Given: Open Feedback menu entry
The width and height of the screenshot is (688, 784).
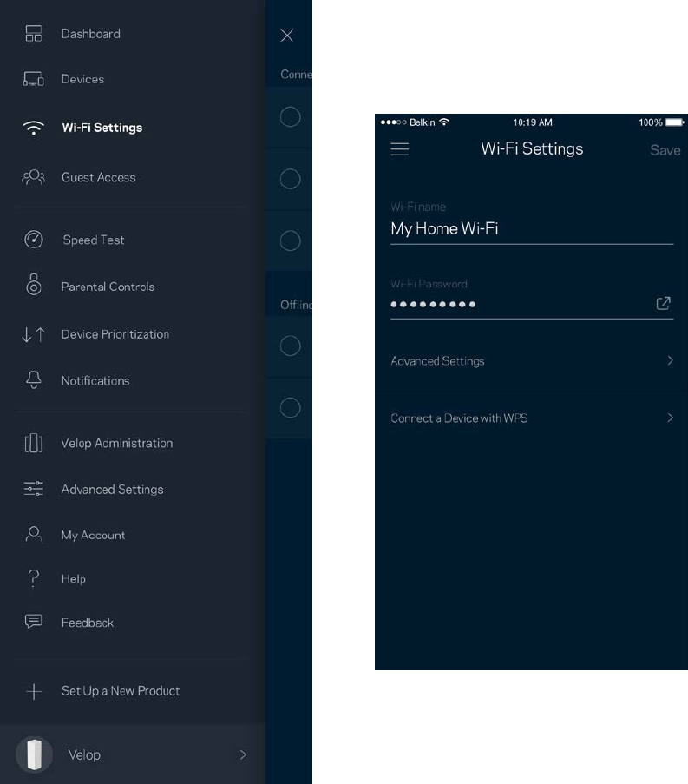Looking at the screenshot, I should click(88, 623).
